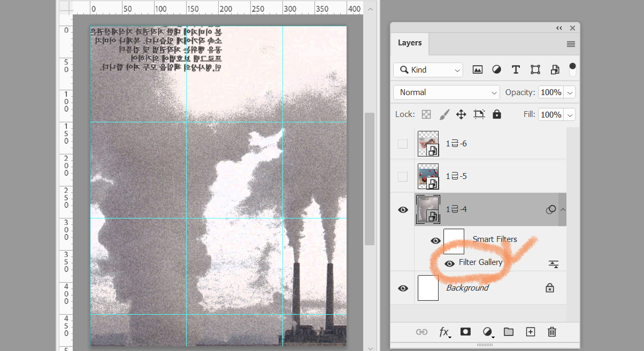This screenshot has width=644, height=351.
Task: Click the Fill 100% input field
Action: (551, 115)
